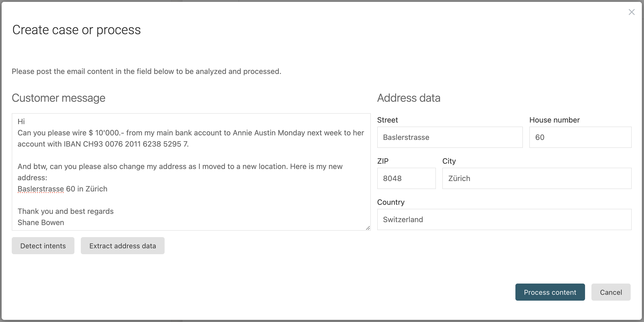The height and width of the screenshot is (322, 644).
Task: Select the ZIP field showing 8048
Action: click(x=406, y=178)
